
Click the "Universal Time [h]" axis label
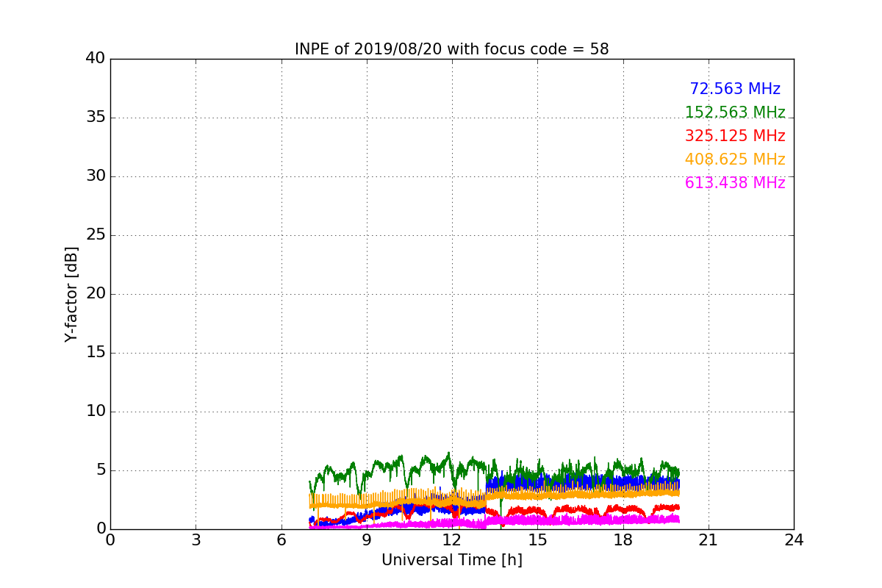[451, 560]
